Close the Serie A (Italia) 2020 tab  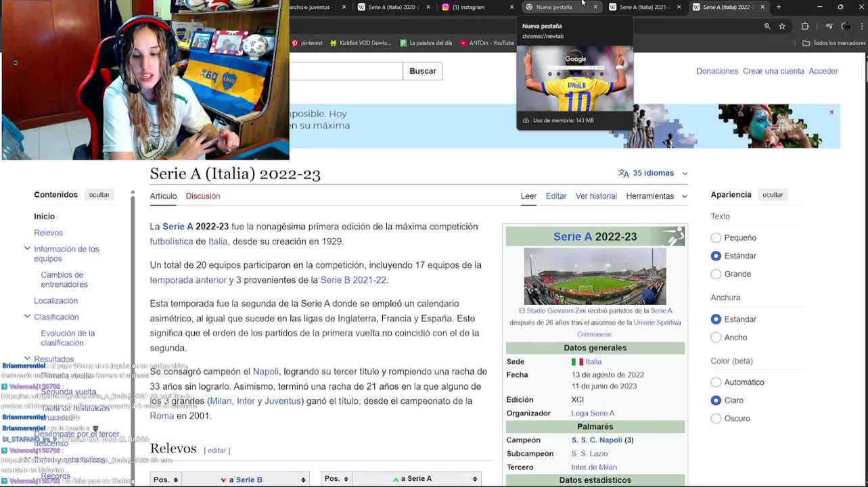[428, 7]
